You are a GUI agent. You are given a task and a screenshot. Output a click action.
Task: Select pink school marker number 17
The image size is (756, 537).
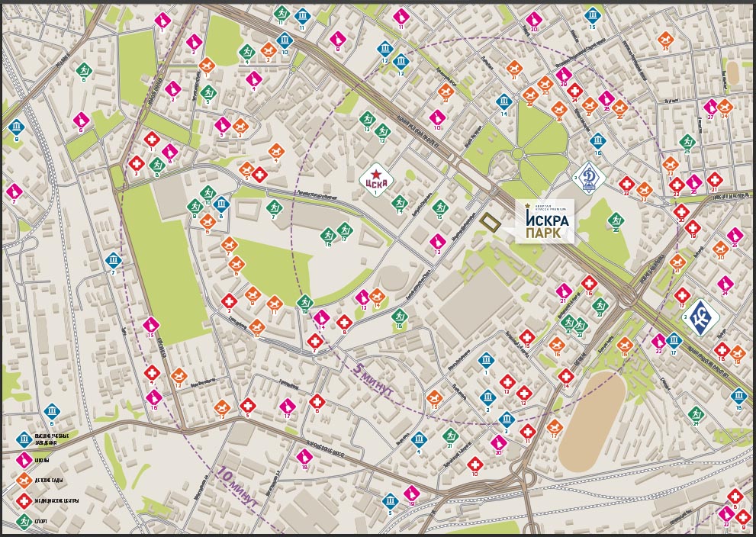click(288, 405)
